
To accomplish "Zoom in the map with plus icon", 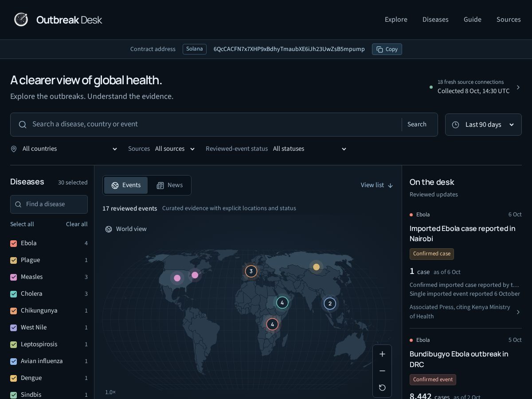I will (x=382, y=354).
